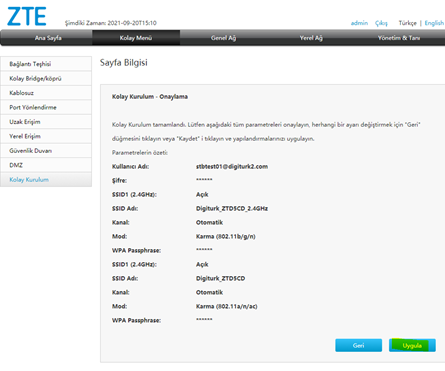The image size is (445, 371).
Task: Select the Yerel Erişim sidebar entry
Action: click(x=46, y=136)
